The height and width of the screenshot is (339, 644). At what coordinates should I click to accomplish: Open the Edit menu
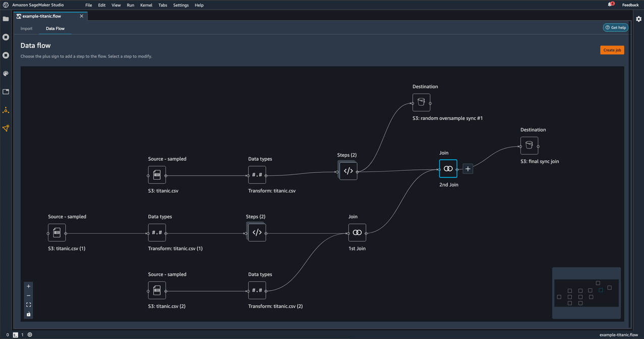click(102, 5)
